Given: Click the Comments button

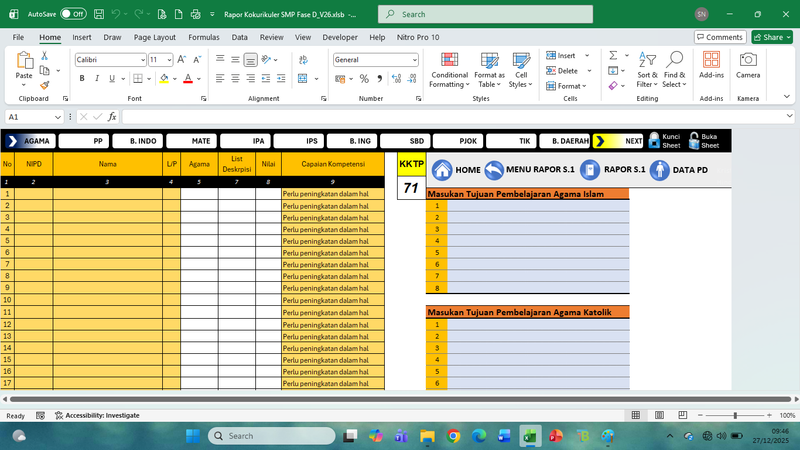Looking at the screenshot, I should pyautogui.click(x=719, y=37).
